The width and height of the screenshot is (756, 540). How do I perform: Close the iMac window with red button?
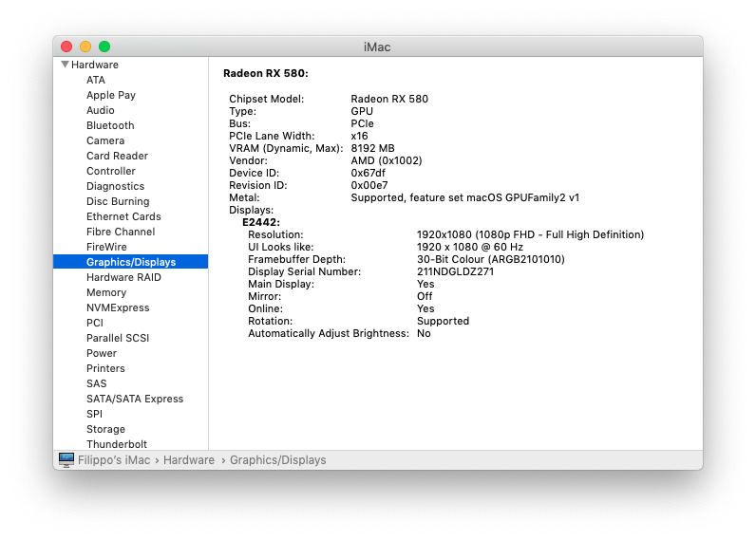[66, 47]
